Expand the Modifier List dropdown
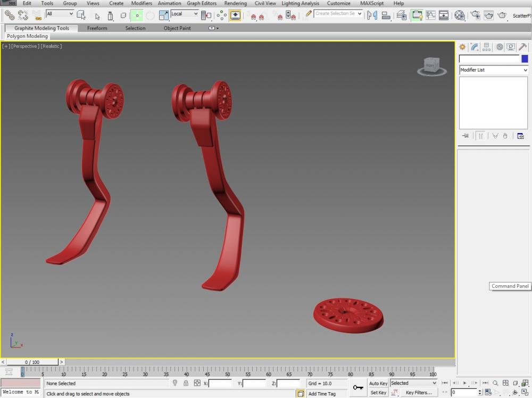The height and width of the screenshot is (398, 532). 494,70
